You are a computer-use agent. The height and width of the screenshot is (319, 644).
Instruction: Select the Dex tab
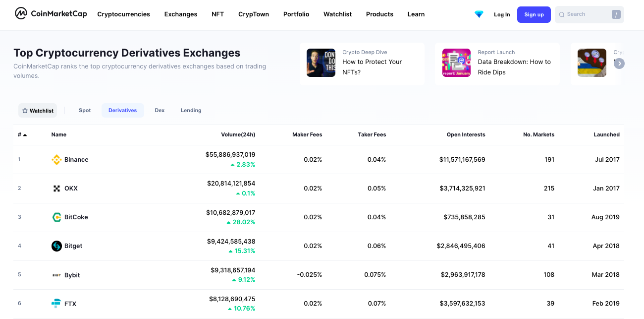[160, 110]
